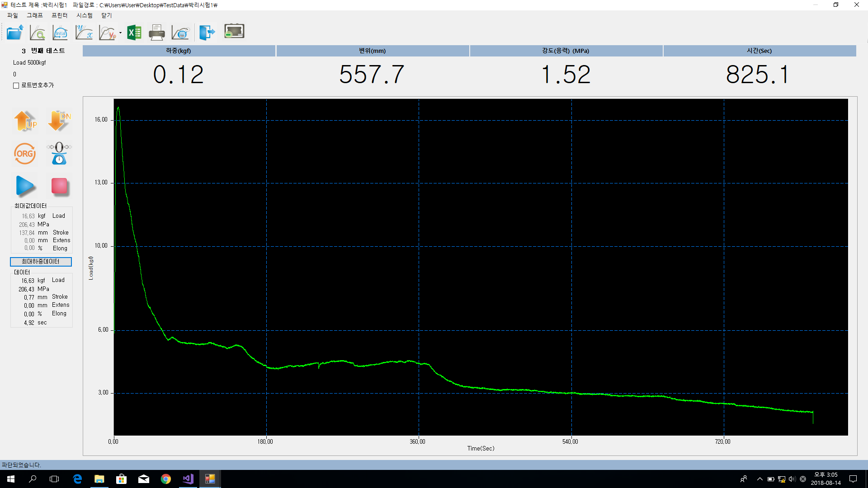
Task: Click the blue exit door icon
Action: pos(207,33)
